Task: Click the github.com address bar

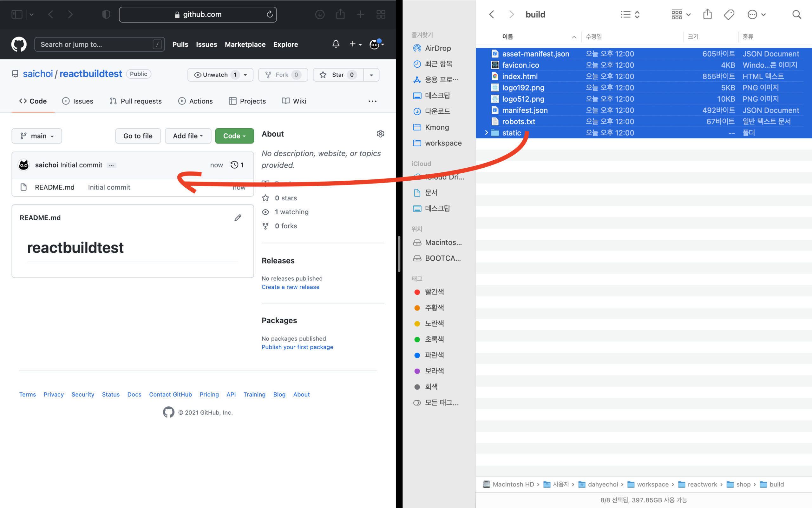Action: coord(198,15)
